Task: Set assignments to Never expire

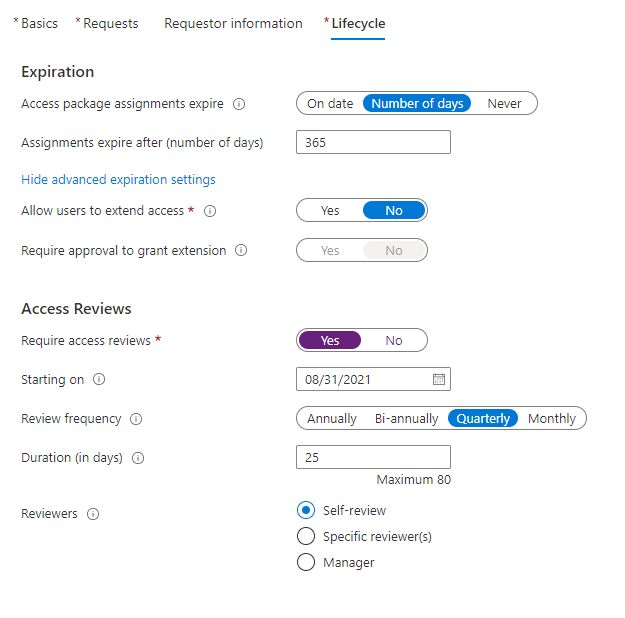Action: (504, 103)
